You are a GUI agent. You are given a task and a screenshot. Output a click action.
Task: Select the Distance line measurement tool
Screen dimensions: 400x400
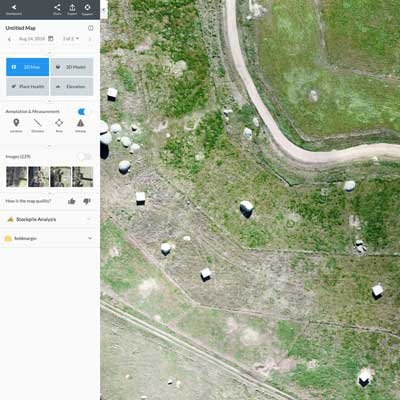click(x=38, y=125)
